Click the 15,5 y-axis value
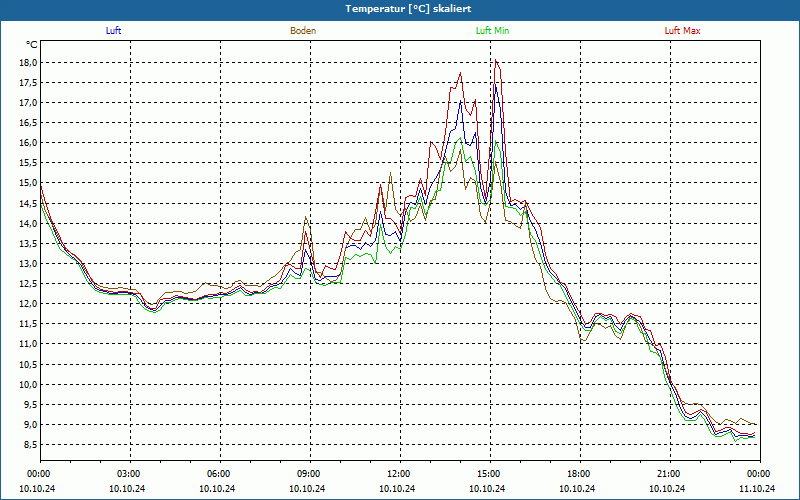Viewport: 800px width, 500px height. tap(29, 163)
